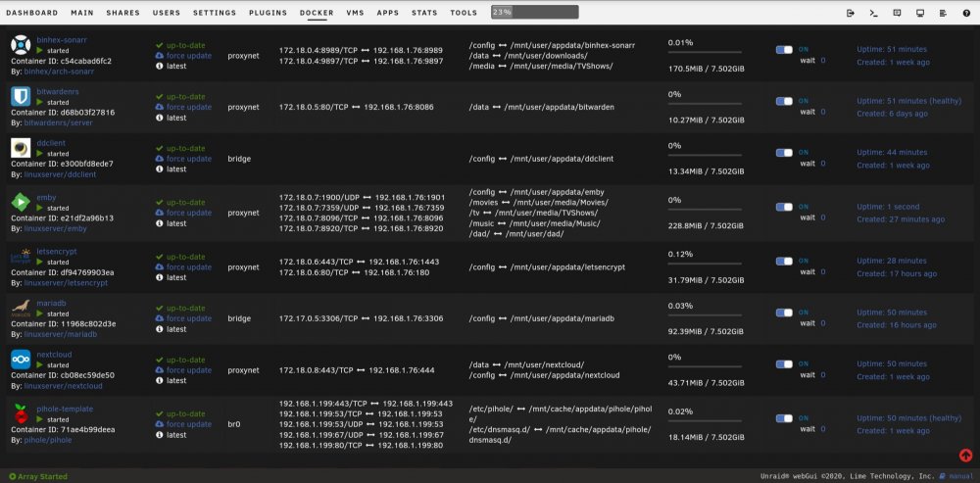This screenshot has width=980, height=483.
Task: Toggle autostart switch for pihole-template
Action: tap(784, 418)
